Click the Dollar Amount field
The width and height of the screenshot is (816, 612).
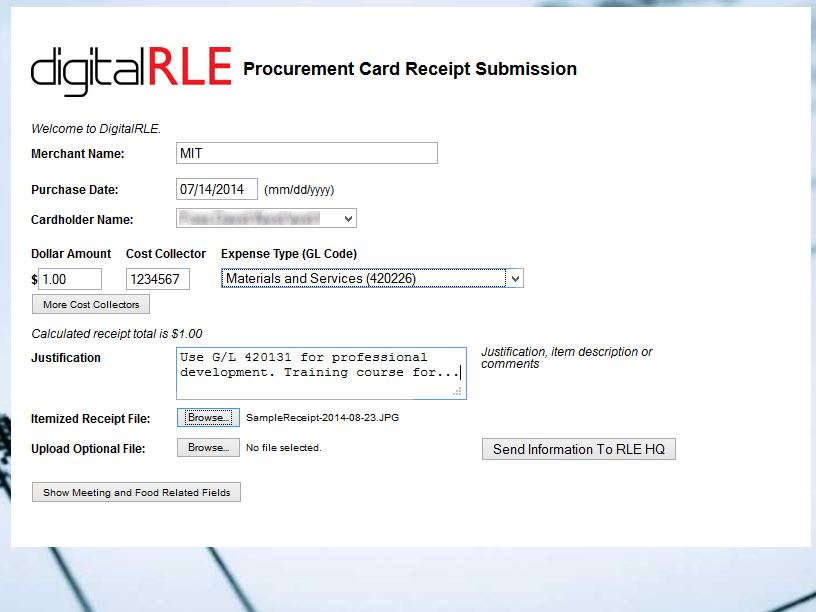point(70,279)
